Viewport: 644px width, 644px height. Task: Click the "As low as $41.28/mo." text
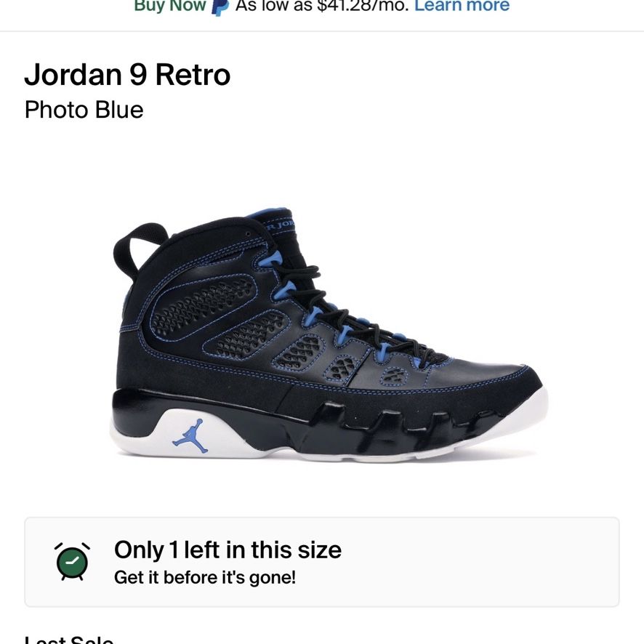pos(323,6)
